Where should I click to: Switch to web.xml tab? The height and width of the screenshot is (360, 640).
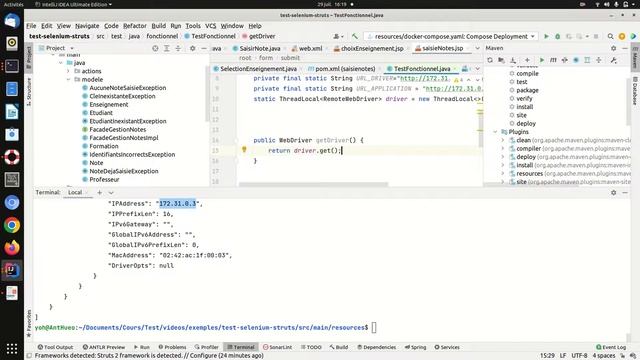[307, 48]
